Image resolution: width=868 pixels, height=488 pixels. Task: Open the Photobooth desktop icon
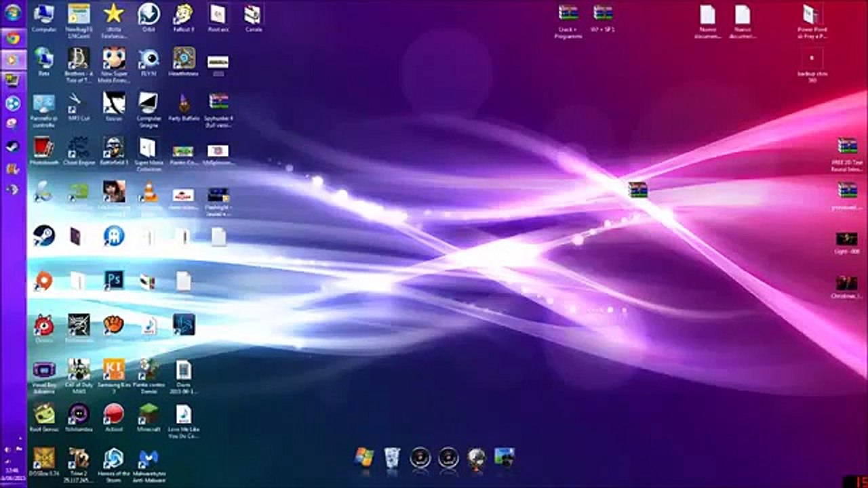point(44,150)
